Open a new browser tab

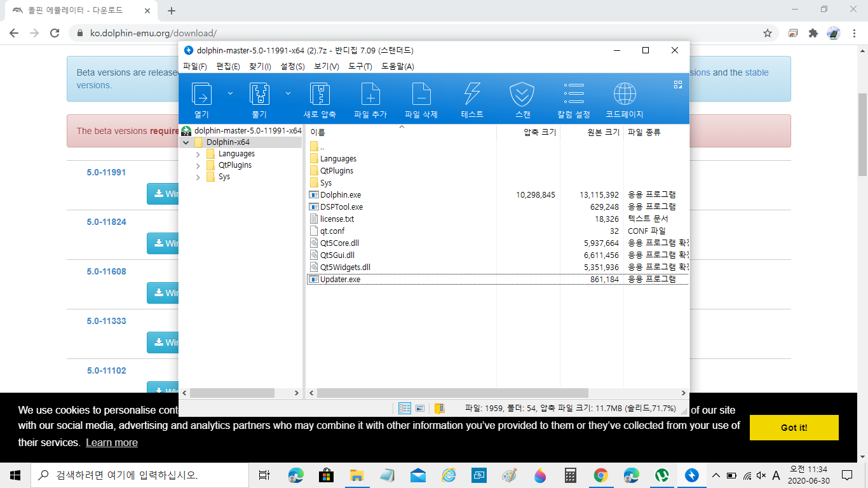click(172, 10)
